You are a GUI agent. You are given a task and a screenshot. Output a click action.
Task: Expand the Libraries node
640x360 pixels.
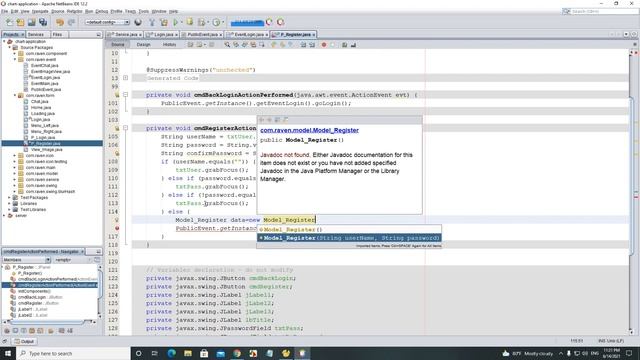click(x=9, y=203)
